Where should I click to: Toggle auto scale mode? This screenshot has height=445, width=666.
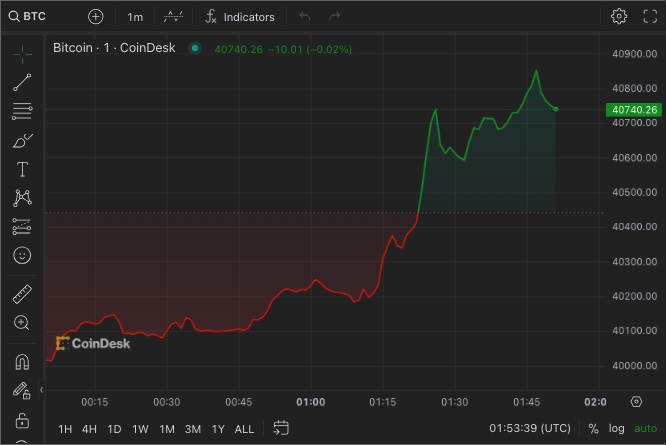pyautogui.click(x=645, y=428)
